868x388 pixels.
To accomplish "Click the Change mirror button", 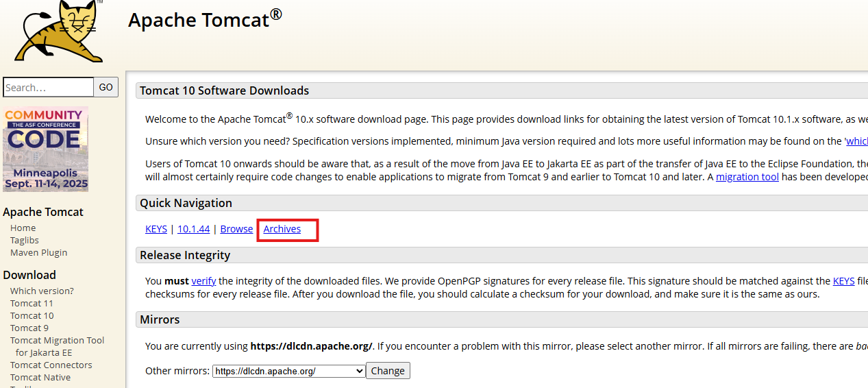I will pos(388,371).
